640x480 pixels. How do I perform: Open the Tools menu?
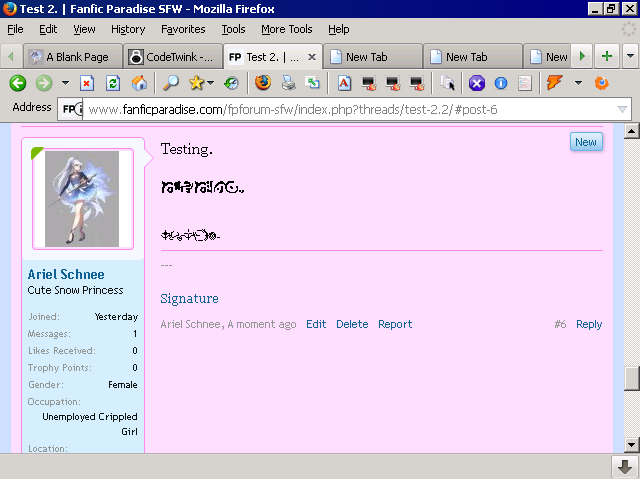point(233,29)
